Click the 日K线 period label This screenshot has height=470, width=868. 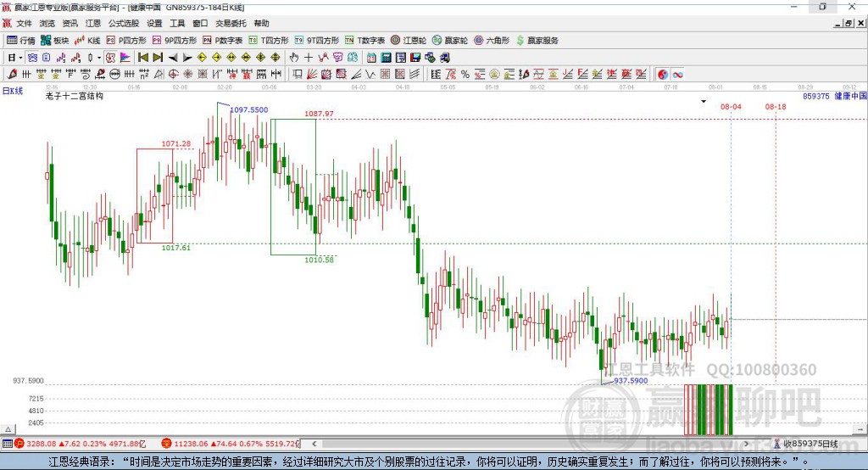coord(13,91)
